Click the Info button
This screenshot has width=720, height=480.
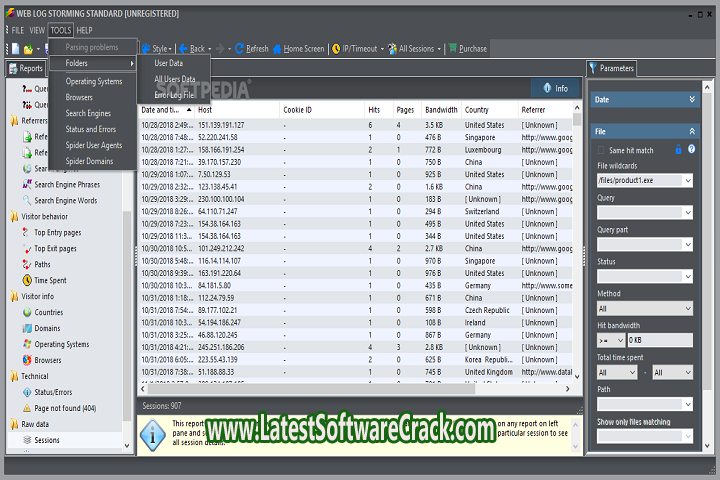point(556,88)
